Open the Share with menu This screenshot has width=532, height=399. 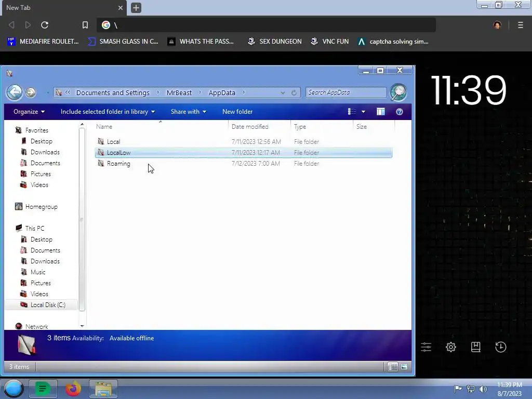click(188, 112)
